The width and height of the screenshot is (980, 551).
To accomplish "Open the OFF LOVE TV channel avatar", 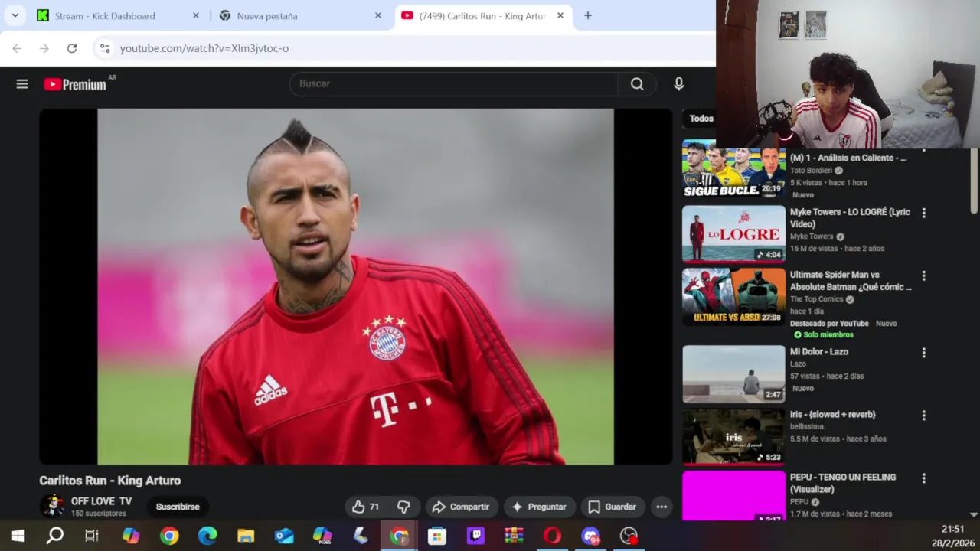I will pos(52,506).
